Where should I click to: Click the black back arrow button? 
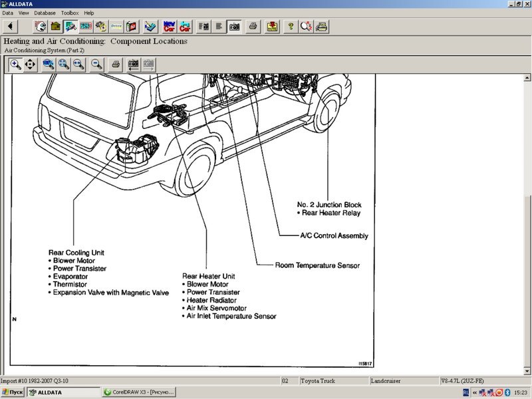coord(11,26)
